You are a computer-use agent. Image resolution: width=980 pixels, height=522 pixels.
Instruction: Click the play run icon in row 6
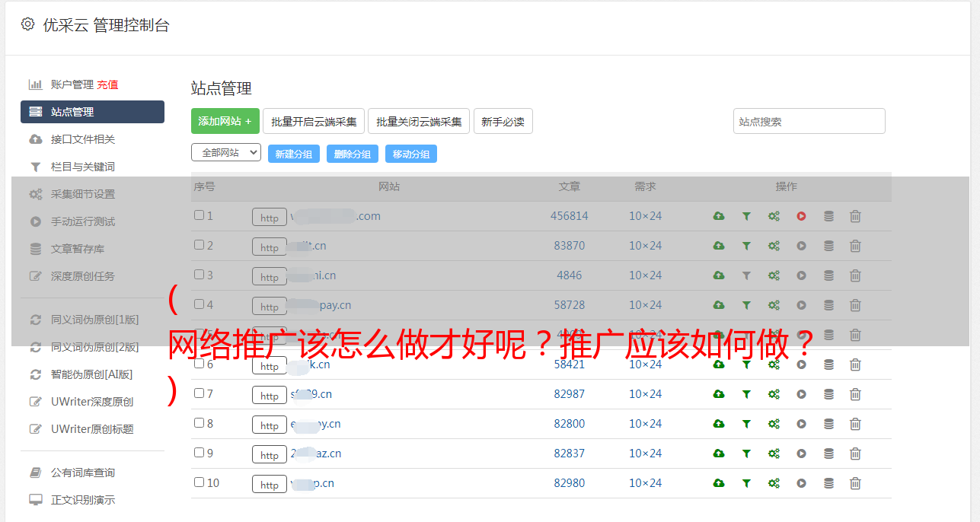(x=801, y=364)
